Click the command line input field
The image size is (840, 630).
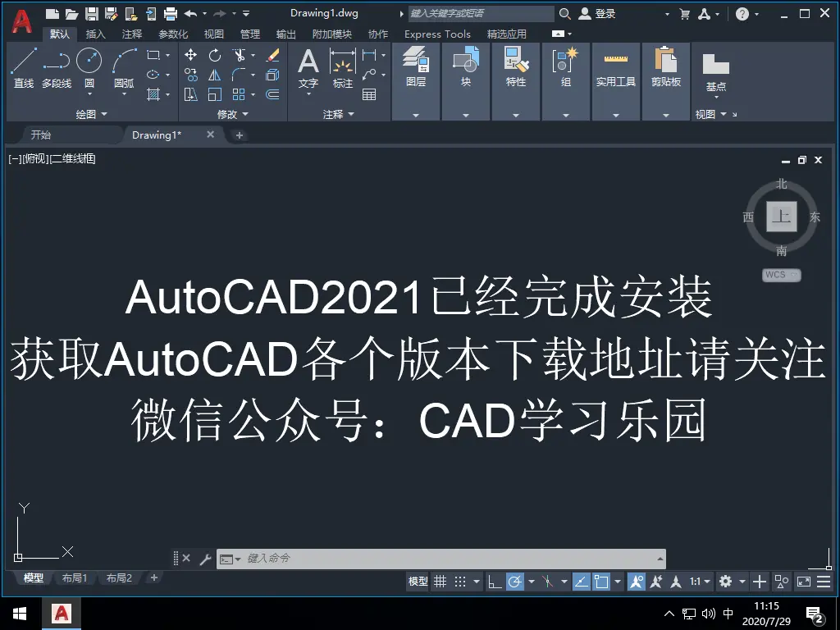(441, 559)
